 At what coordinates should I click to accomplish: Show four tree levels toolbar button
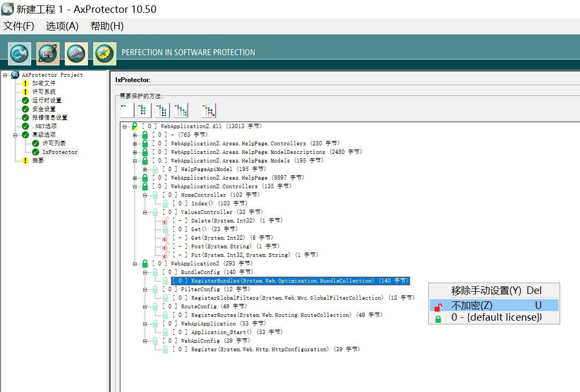(181, 110)
